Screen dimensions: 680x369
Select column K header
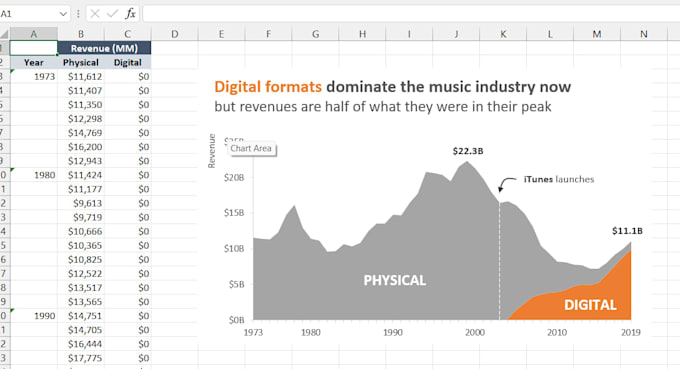pyautogui.click(x=503, y=34)
